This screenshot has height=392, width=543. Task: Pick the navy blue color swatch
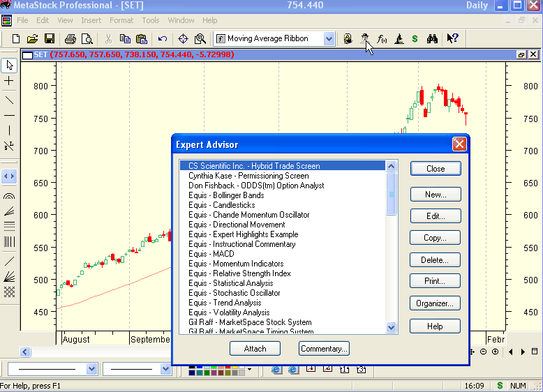tap(192, 372)
